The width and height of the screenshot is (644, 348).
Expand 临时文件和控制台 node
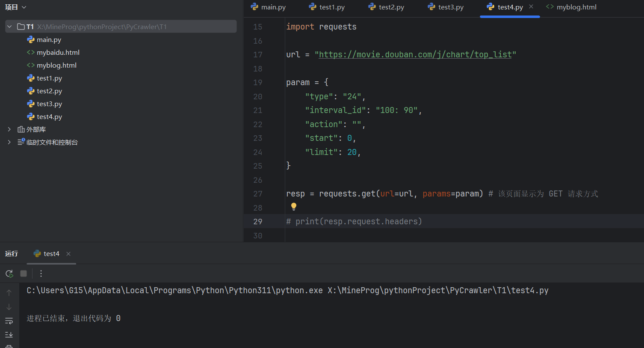9,142
